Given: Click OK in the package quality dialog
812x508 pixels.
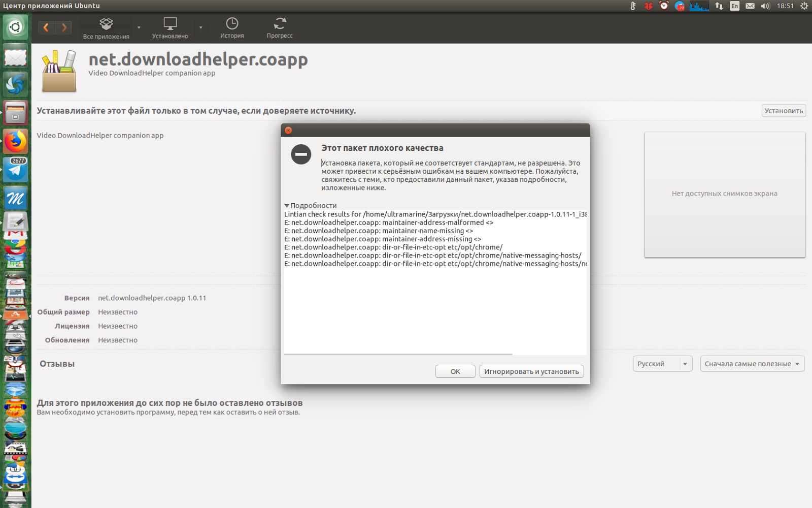Looking at the screenshot, I should tap(455, 371).
